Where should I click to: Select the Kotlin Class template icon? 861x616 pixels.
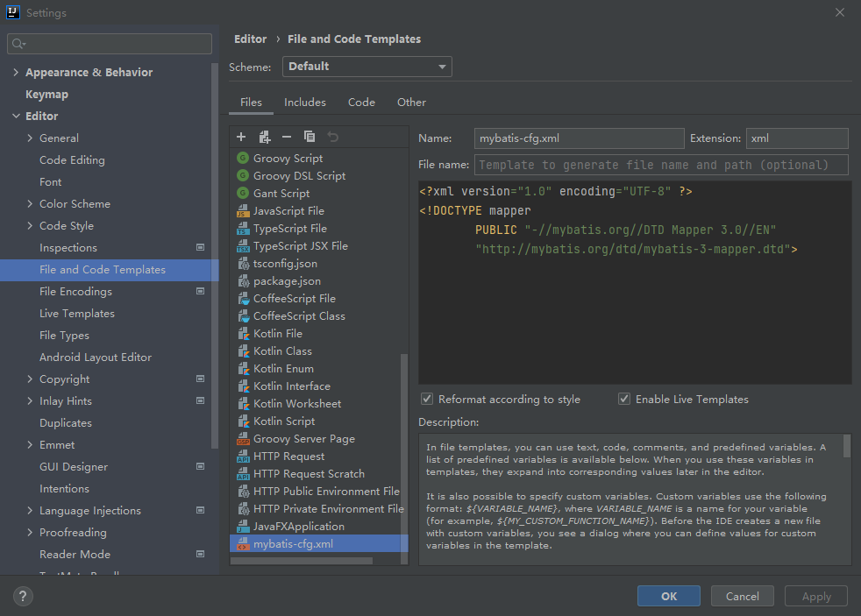(x=243, y=351)
